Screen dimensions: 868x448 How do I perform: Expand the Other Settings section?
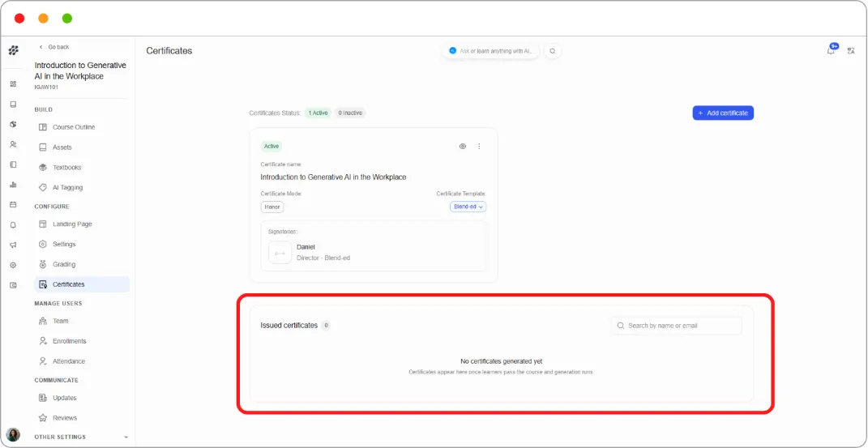point(81,437)
